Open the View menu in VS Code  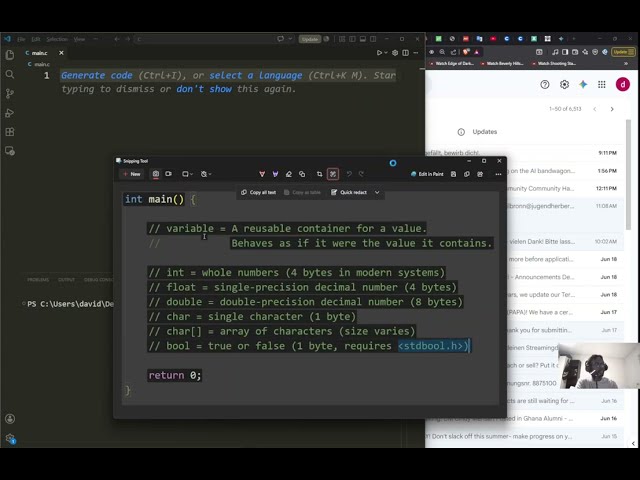coord(79,39)
